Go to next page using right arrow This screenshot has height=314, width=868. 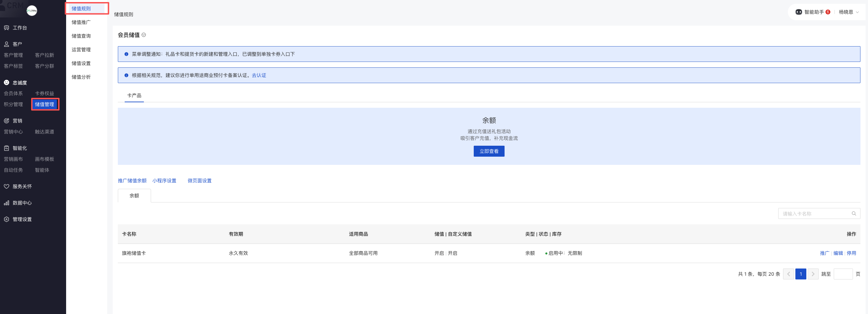(x=813, y=274)
